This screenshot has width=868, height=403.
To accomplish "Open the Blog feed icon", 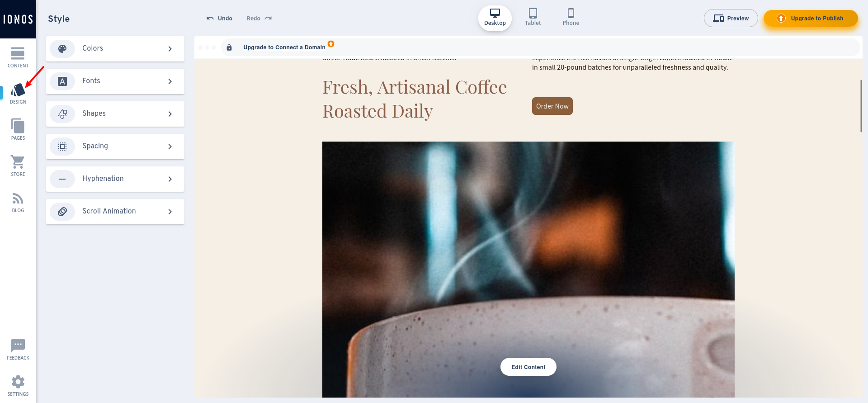I will (18, 199).
